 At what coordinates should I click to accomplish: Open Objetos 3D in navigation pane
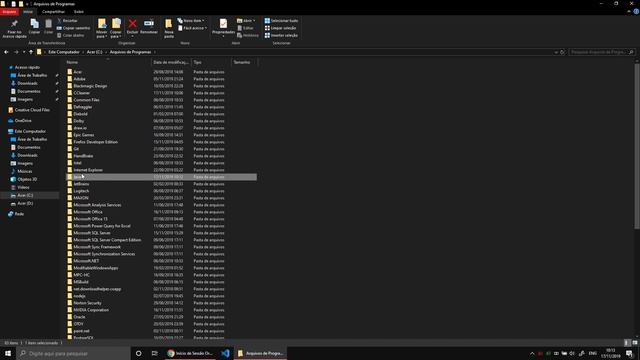(x=27, y=179)
